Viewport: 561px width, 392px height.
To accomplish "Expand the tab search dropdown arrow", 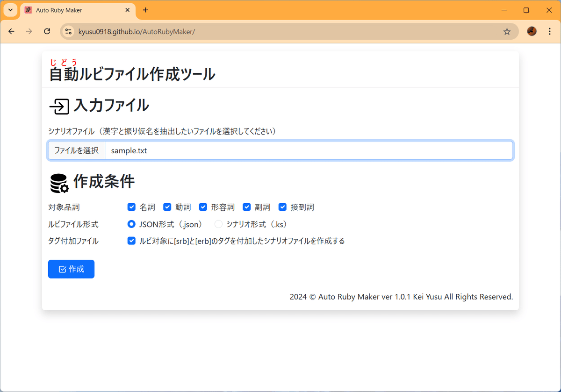I will pyautogui.click(x=10, y=10).
